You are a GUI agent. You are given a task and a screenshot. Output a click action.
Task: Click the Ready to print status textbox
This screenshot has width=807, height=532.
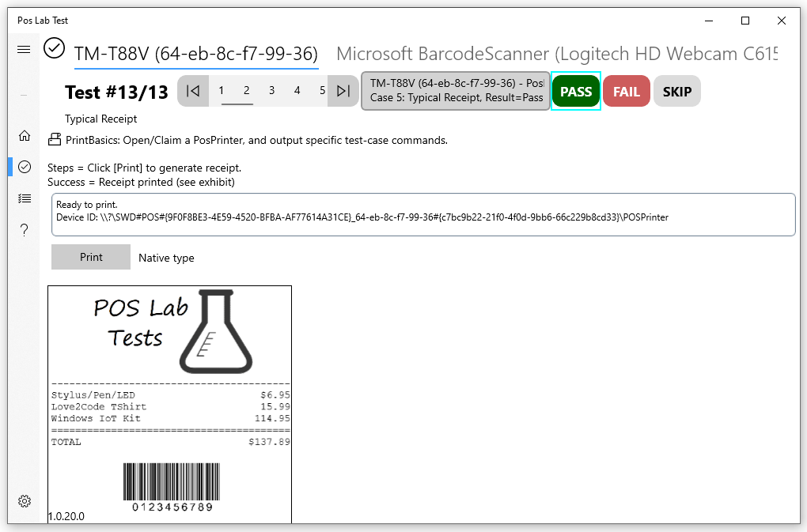pos(423,214)
